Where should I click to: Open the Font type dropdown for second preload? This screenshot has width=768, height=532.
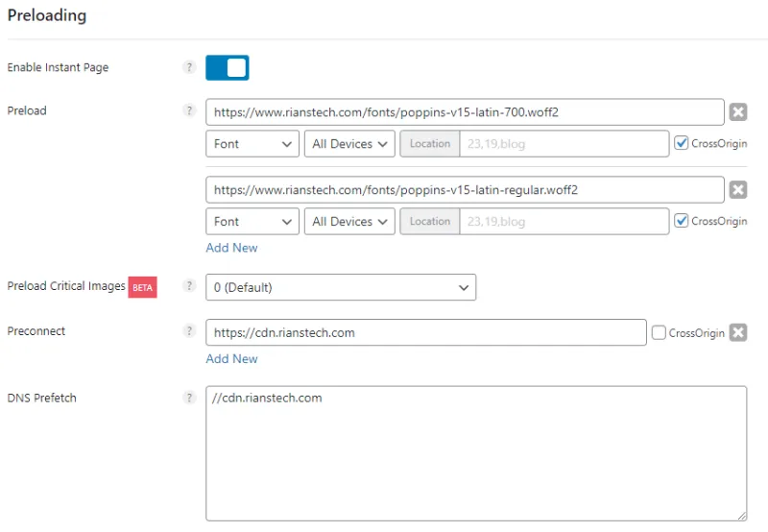(252, 222)
